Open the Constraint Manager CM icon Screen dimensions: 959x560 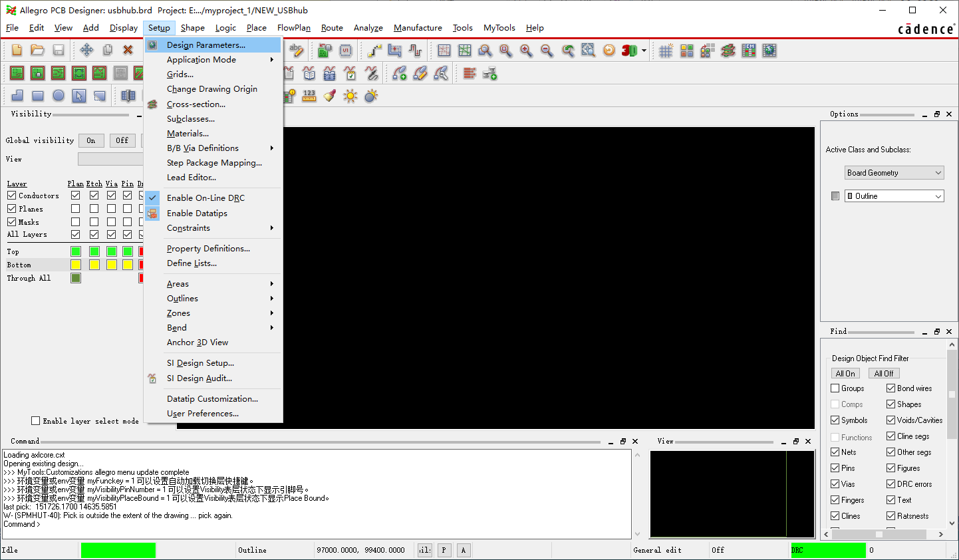(x=748, y=51)
